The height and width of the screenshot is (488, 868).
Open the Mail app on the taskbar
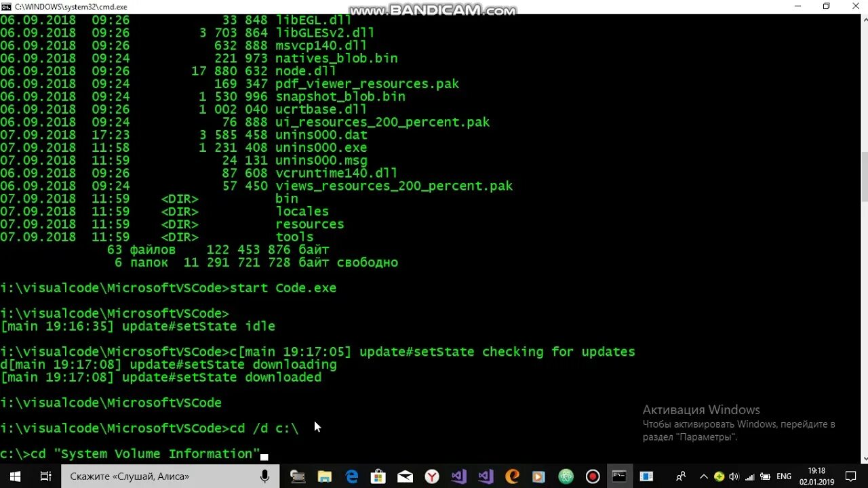(x=405, y=476)
